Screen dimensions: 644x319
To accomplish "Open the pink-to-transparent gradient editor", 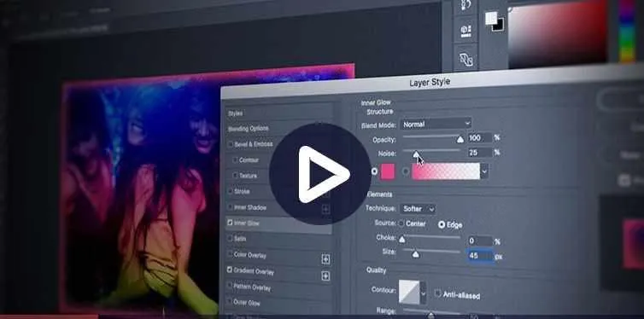I will click(x=446, y=171).
